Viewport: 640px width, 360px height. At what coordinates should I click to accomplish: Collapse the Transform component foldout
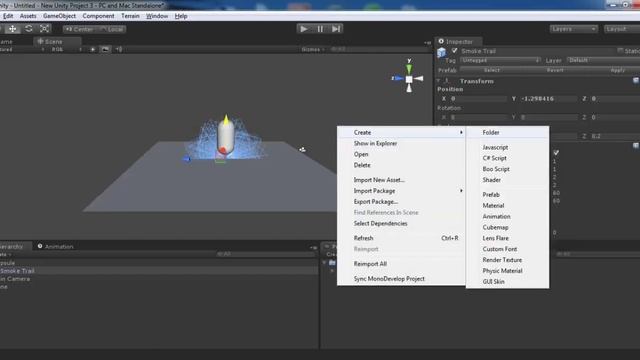pyautogui.click(x=439, y=81)
